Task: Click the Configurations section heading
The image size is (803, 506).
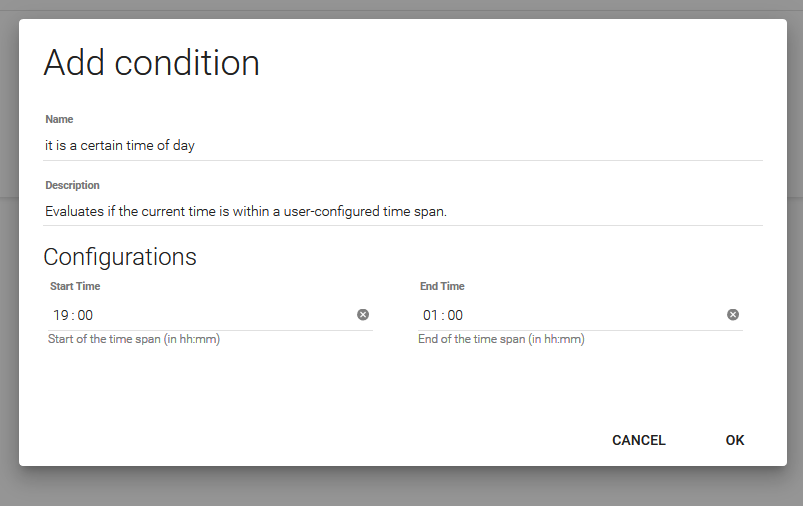Action: point(120,257)
